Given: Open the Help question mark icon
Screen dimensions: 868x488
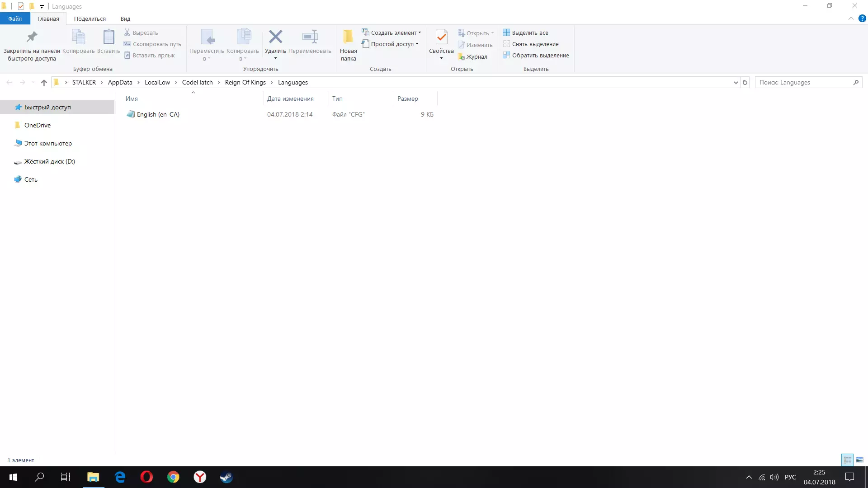Looking at the screenshot, I should pos(862,19).
